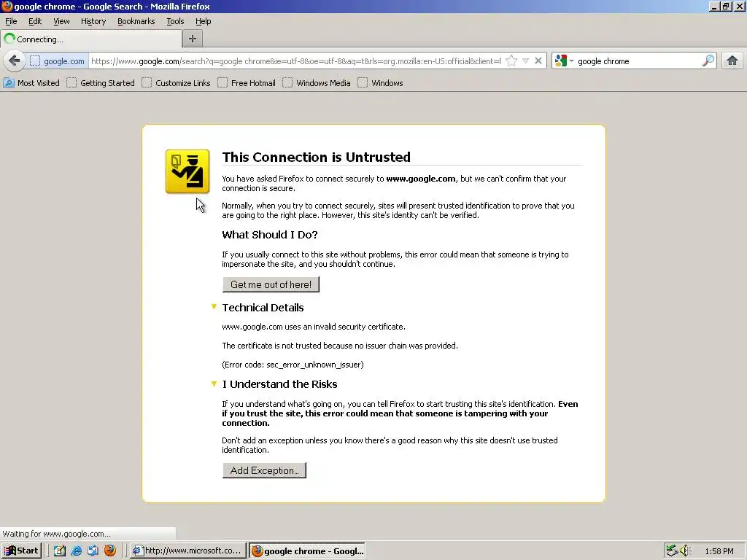Click the yellow untrusted connection warning icon
Viewport: 747px width, 560px height.
pos(187,171)
